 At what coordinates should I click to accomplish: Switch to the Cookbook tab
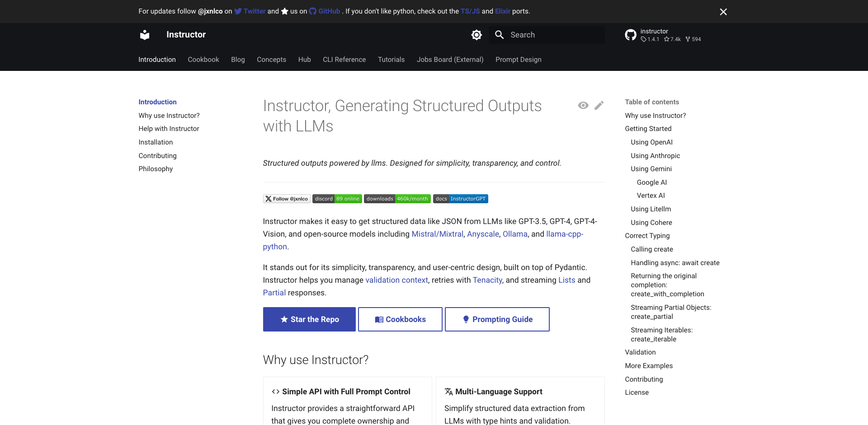pos(203,59)
